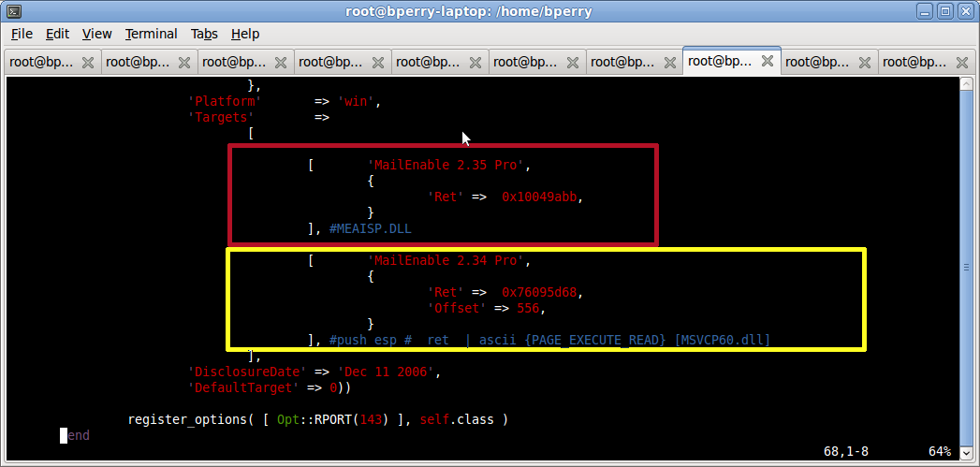
Task: Click the 'MailEnable 2.35 Pro' string
Action: click(448, 165)
